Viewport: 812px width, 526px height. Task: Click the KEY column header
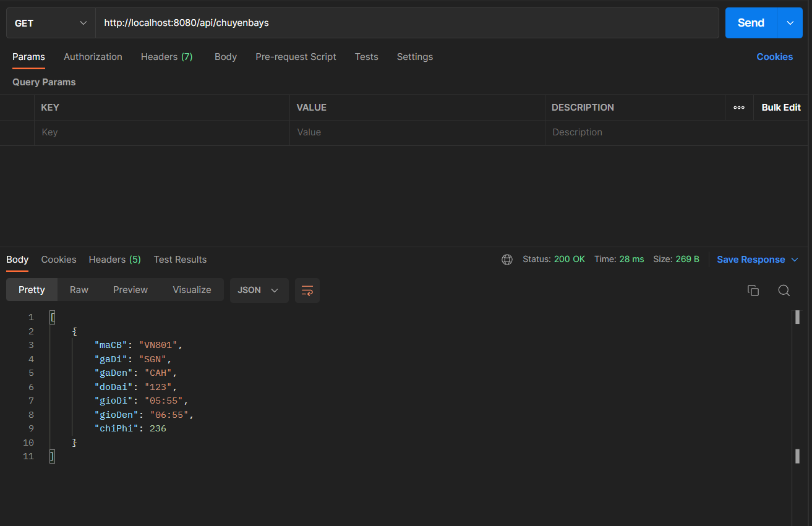click(x=50, y=108)
